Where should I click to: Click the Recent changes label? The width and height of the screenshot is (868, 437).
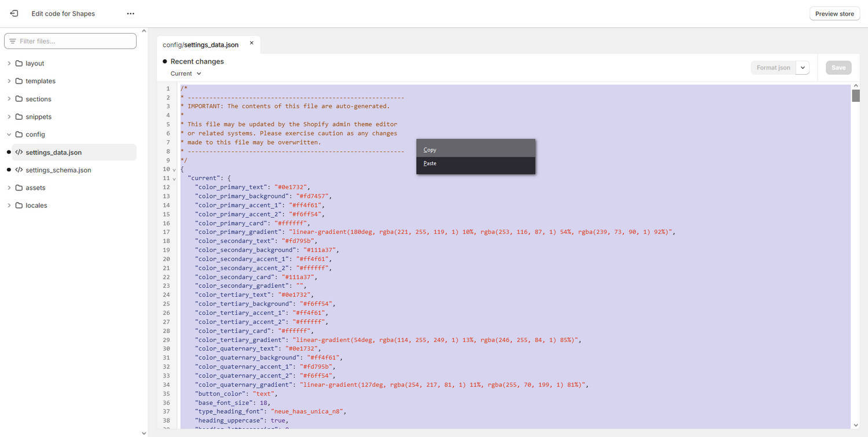coord(197,61)
